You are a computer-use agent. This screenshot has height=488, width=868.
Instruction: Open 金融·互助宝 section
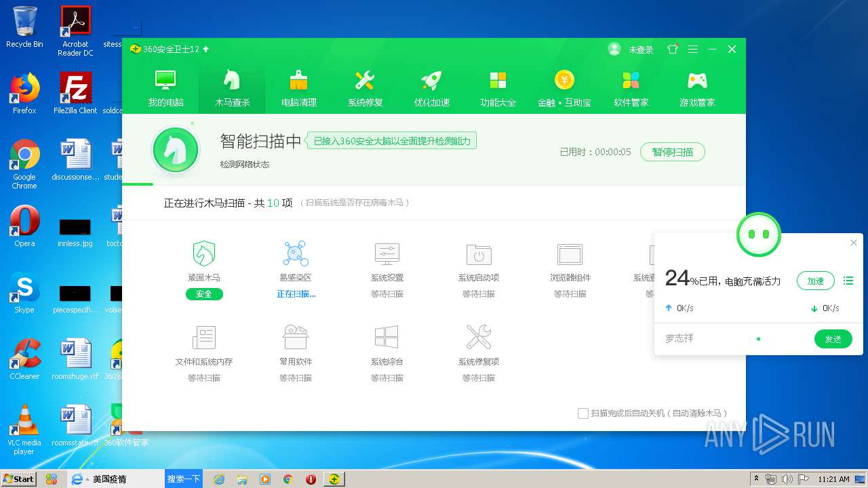click(564, 89)
